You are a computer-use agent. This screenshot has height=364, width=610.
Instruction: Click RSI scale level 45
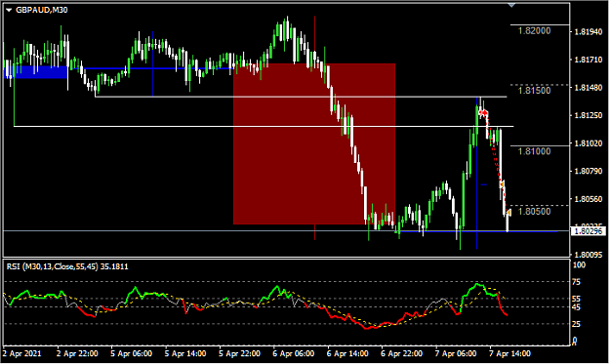click(x=576, y=307)
